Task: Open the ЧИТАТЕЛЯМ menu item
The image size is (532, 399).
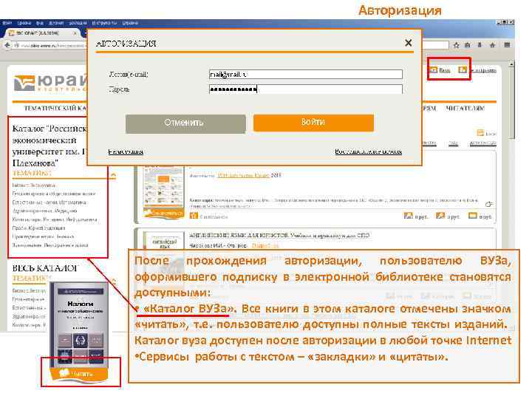Action: point(465,109)
